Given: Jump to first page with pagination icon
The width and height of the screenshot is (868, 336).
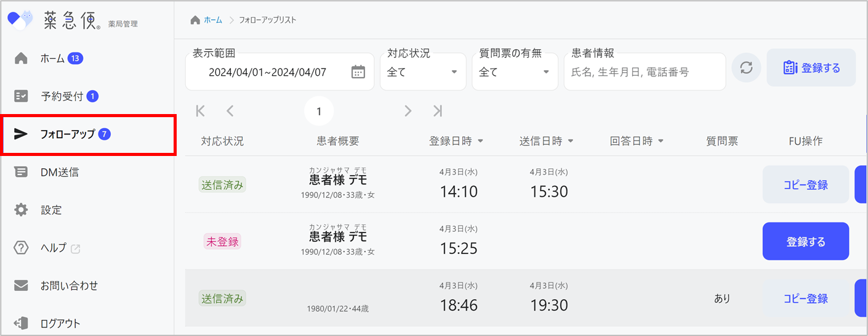Looking at the screenshot, I should (200, 111).
